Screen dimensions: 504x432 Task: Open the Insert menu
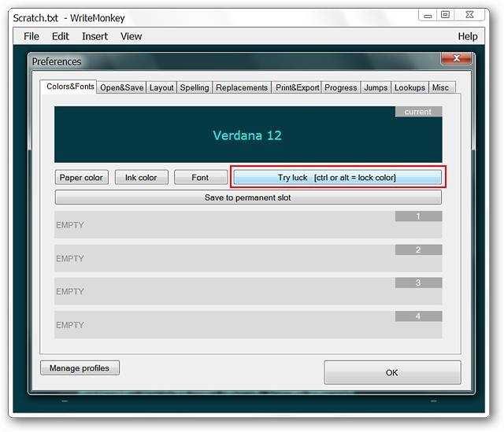94,36
